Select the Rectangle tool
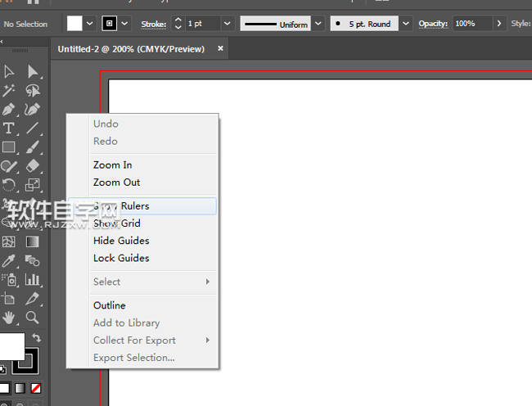532x406 pixels. 9,147
